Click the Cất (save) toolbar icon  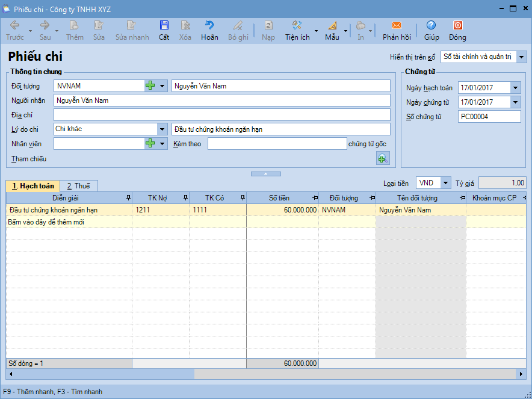point(164,26)
